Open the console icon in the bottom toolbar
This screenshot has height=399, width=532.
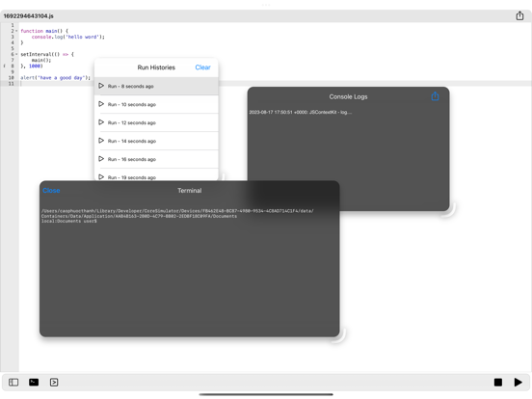[54, 383]
